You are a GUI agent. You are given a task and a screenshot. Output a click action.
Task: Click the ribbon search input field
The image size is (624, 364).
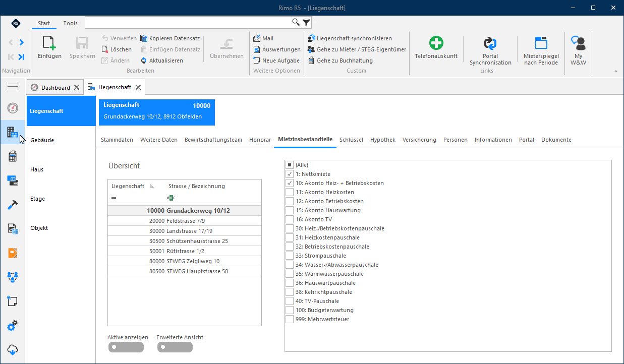click(x=188, y=22)
